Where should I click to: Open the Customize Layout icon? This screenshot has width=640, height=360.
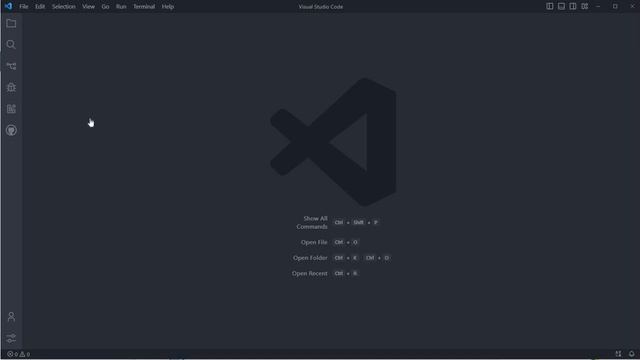coord(584,6)
